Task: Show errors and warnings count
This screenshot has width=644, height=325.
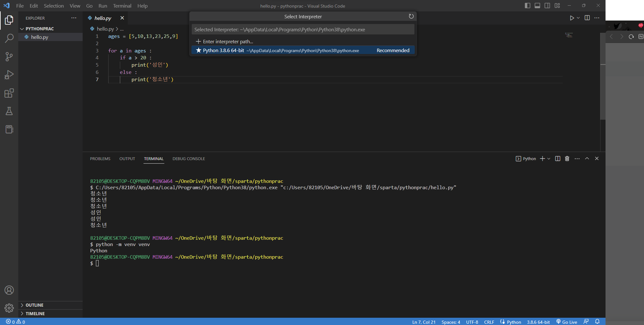Action: [x=15, y=322]
